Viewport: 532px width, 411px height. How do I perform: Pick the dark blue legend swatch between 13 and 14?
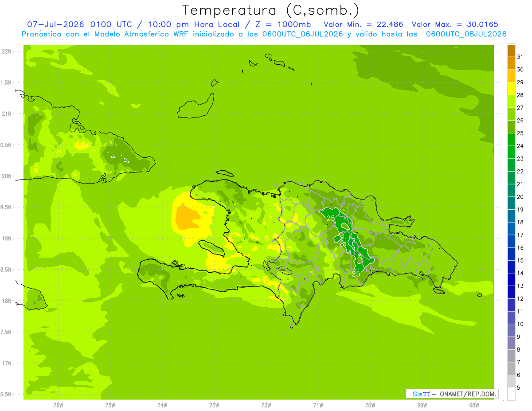(511, 279)
